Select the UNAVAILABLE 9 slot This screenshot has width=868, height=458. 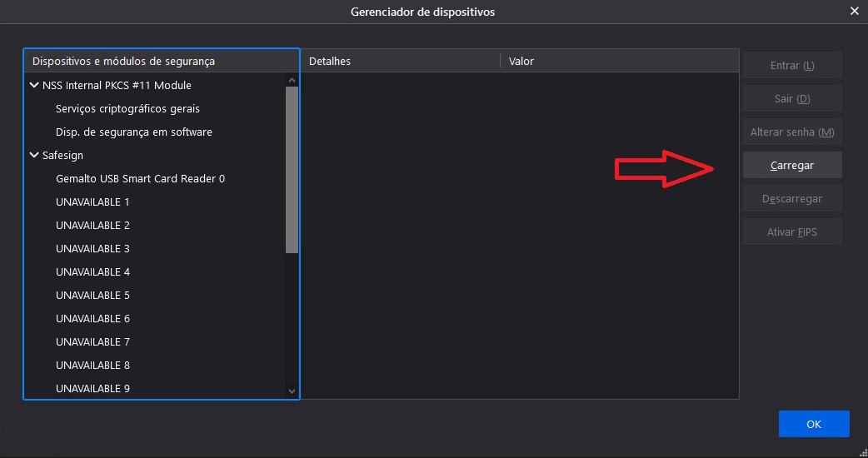(92, 388)
